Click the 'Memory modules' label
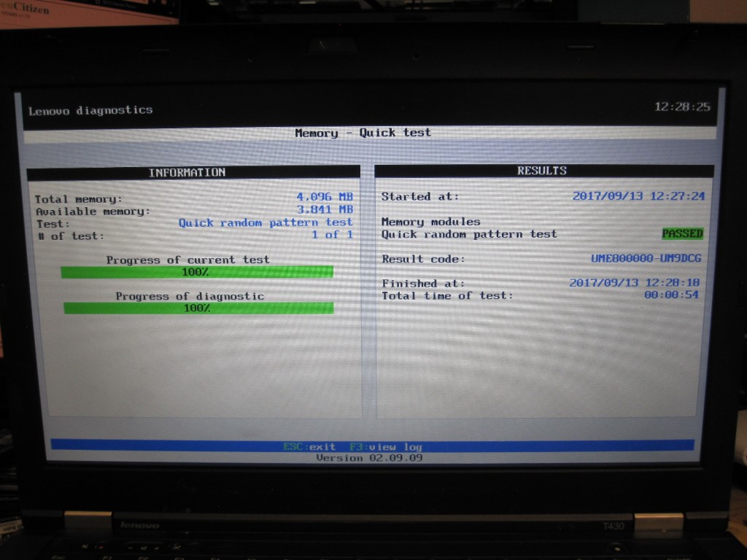This screenshot has height=560, width=747. [430, 222]
